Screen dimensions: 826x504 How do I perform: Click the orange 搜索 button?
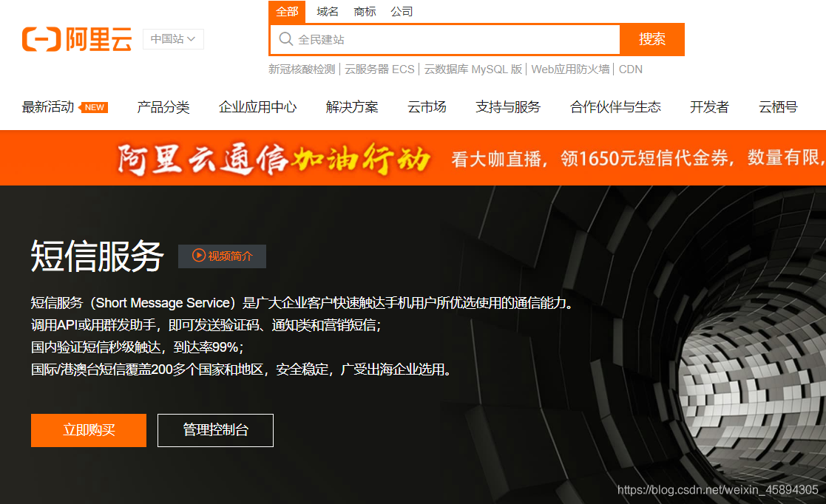[x=652, y=39]
